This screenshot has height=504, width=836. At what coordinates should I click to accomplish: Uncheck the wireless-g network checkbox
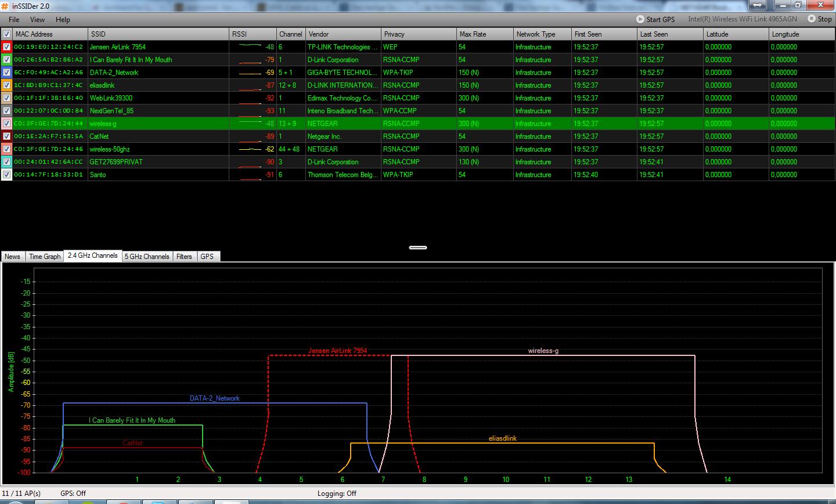(6, 124)
